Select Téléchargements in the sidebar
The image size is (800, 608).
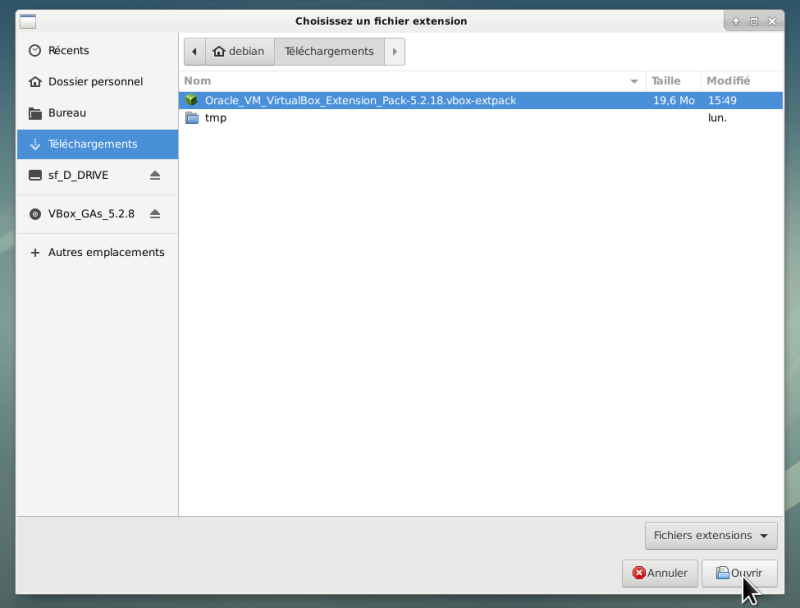coord(97,144)
